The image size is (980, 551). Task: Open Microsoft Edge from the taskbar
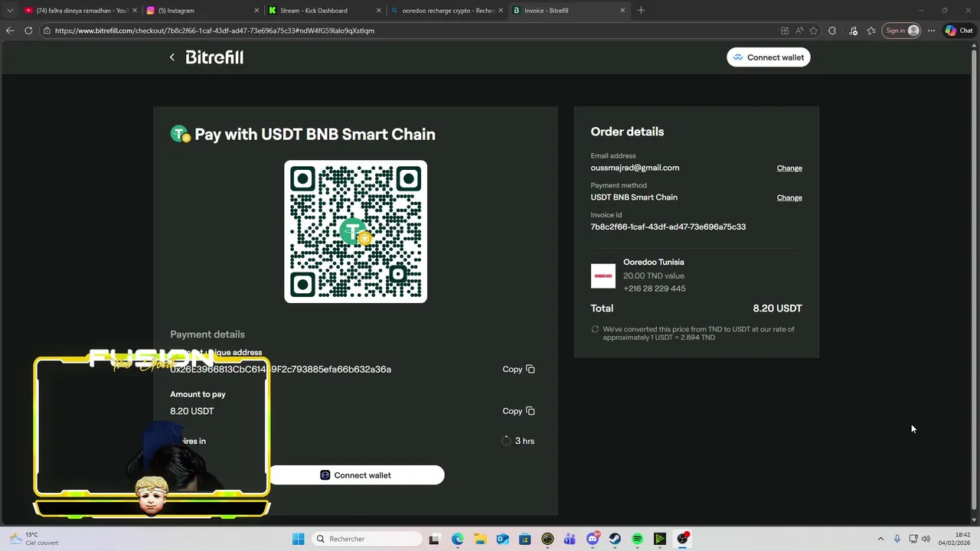pos(458,539)
